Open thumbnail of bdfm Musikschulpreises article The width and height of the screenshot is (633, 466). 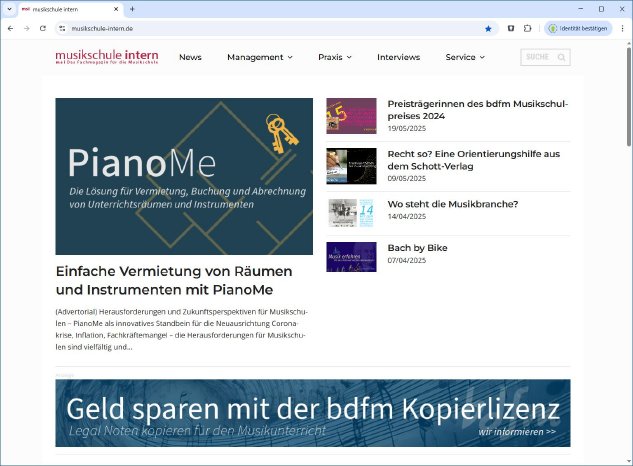(351, 116)
